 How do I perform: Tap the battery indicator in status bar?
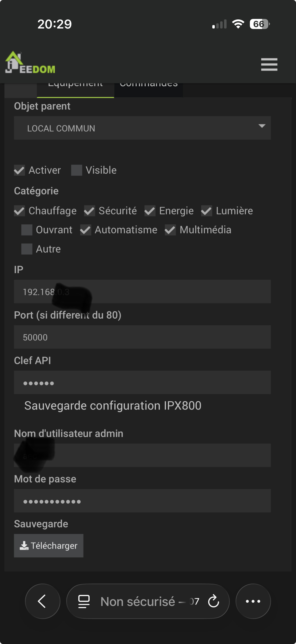(259, 24)
